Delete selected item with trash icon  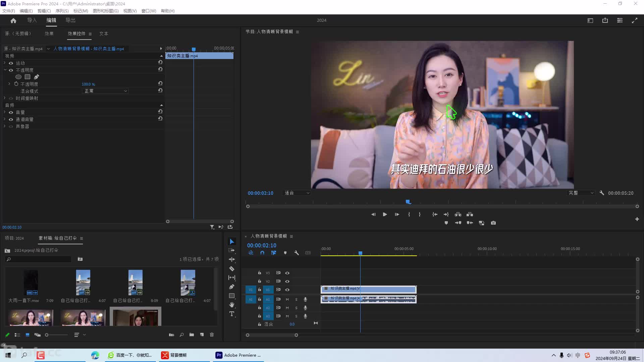(x=212, y=335)
